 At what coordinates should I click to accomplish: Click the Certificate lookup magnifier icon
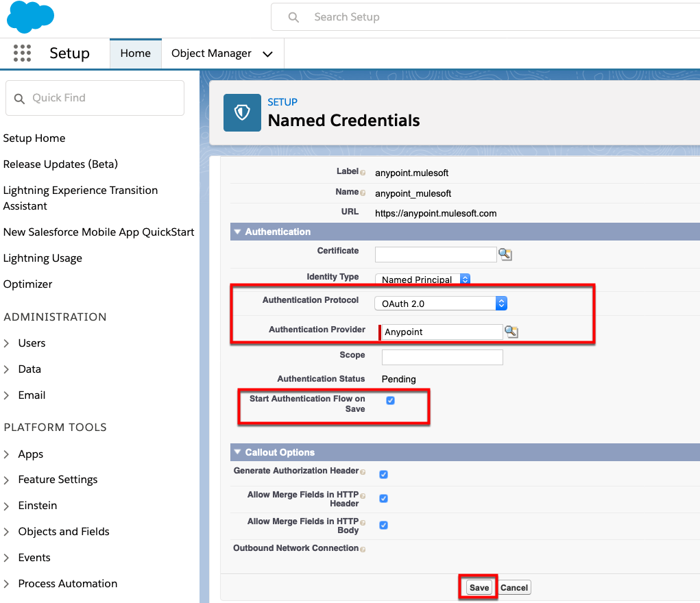505,254
